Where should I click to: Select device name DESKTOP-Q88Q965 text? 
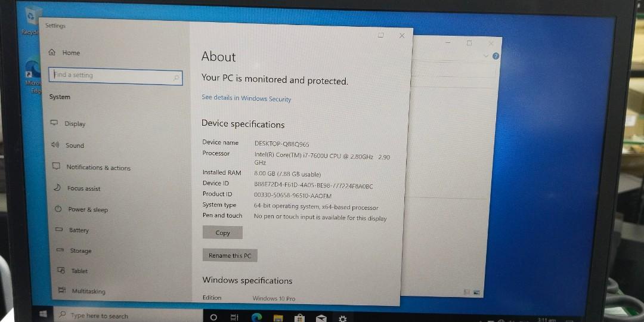pyautogui.click(x=281, y=144)
